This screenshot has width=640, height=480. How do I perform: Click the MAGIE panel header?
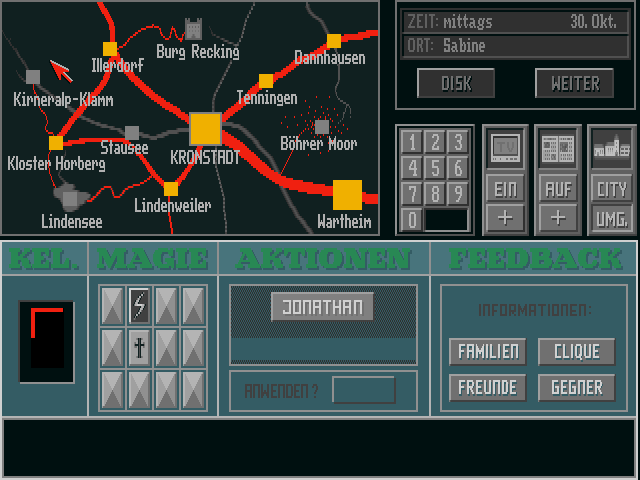point(153,258)
